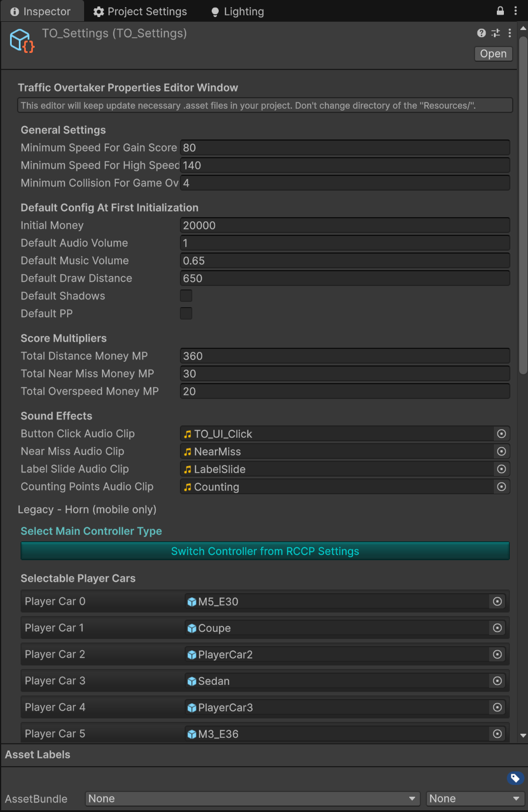Lock the Inspector window
The image size is (528, 812).
[x=500, y=11]
